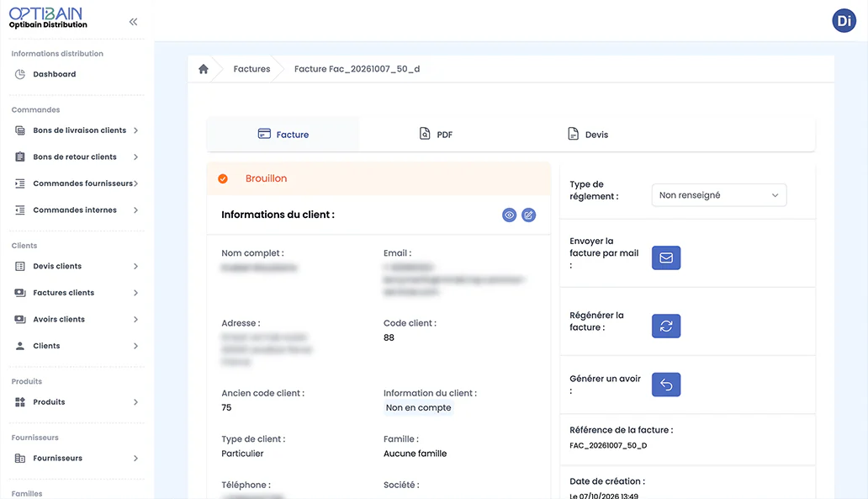The width and height of the screenshot is (868, 499).
Task: Click the Optibain Distribution logo
Action: click(48, 18)
